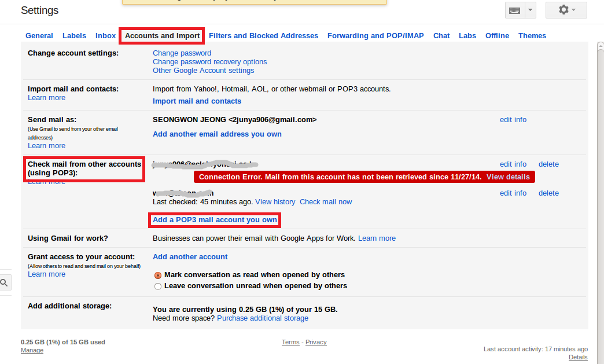
Task: Click Import mail and contacts link
Action: [x=197, y=101]
